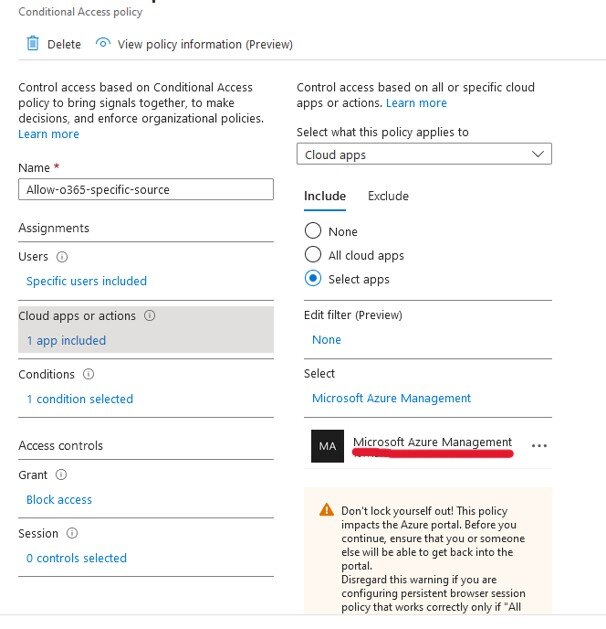Open the ellipsis menu for Microsoft Azure Management
The height and width of the screenshot is (629, 606).
(x=540, y=445)
